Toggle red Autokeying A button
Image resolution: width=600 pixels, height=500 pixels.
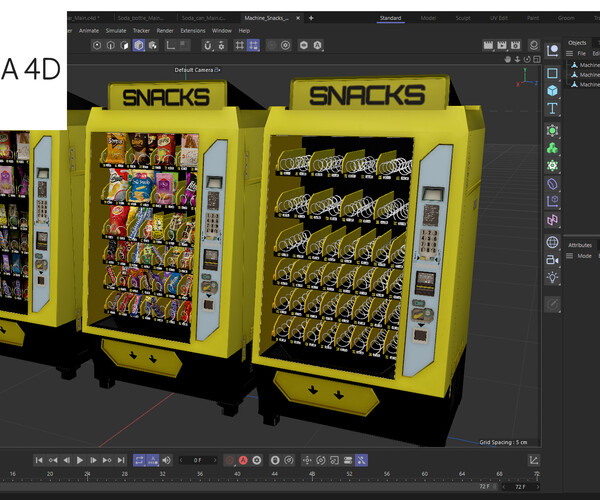tap(243, 460)
